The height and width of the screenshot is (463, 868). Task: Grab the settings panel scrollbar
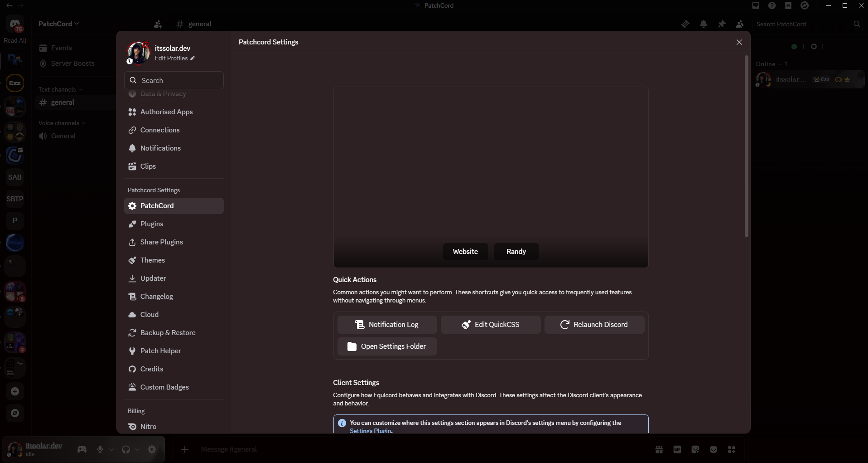point(746,146)
